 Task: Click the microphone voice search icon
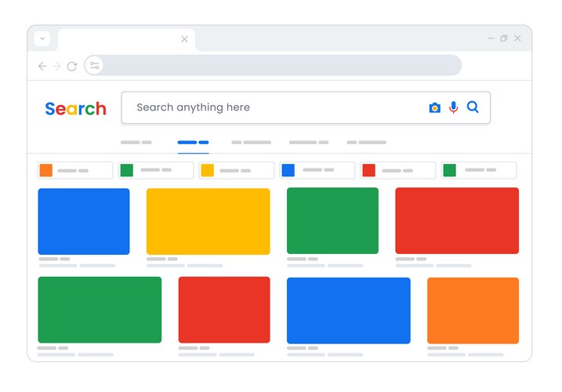pos(453,107)
